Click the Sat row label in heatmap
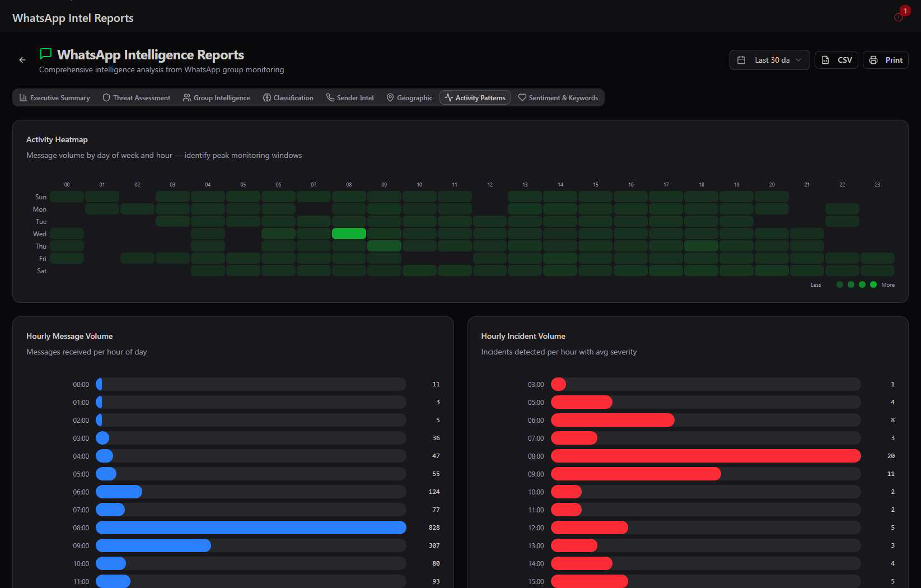Viewport: 921px width, 588px height. [42, 271]
